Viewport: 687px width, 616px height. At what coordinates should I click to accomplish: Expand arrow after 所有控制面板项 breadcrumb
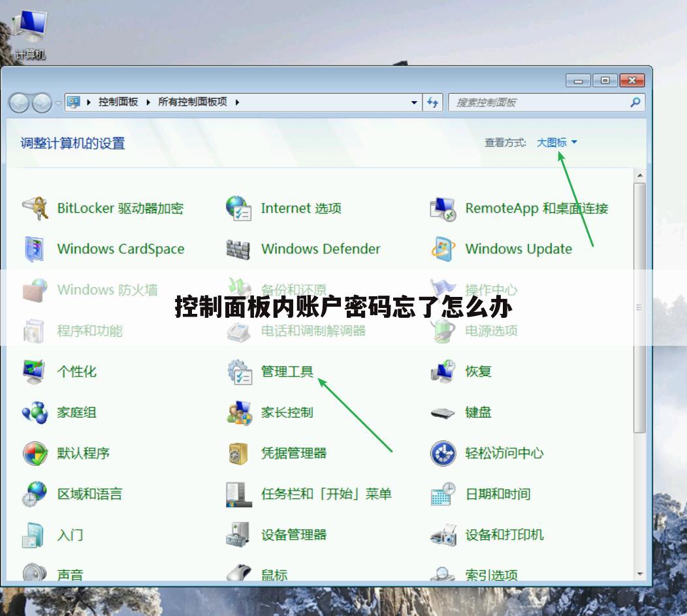pyautogui.click(x=237, y=102)
